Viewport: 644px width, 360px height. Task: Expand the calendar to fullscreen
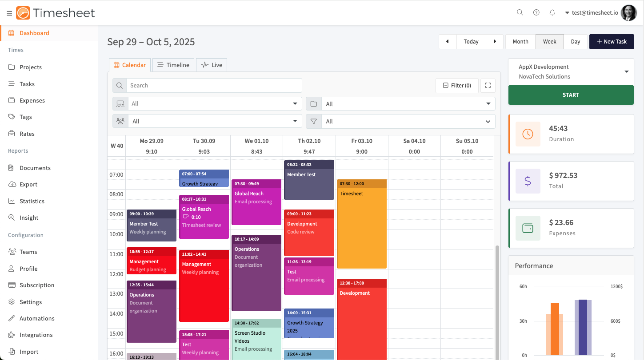(488, 85)
